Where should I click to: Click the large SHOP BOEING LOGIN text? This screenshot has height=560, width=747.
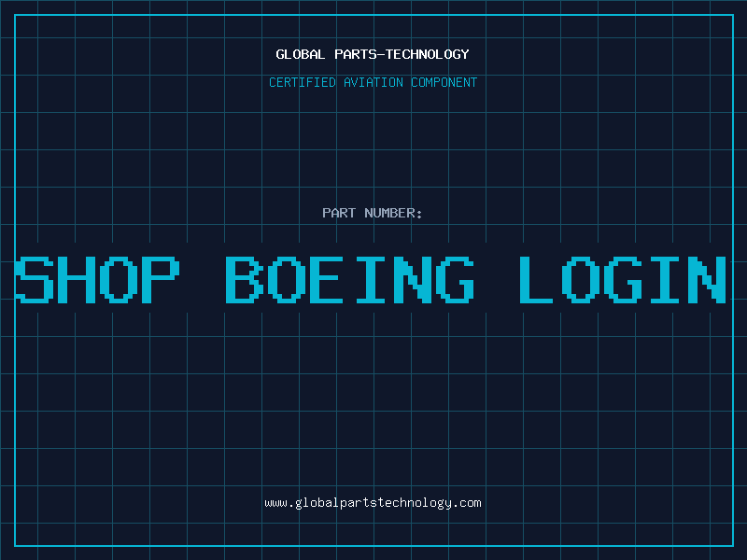tap(371, 280)
